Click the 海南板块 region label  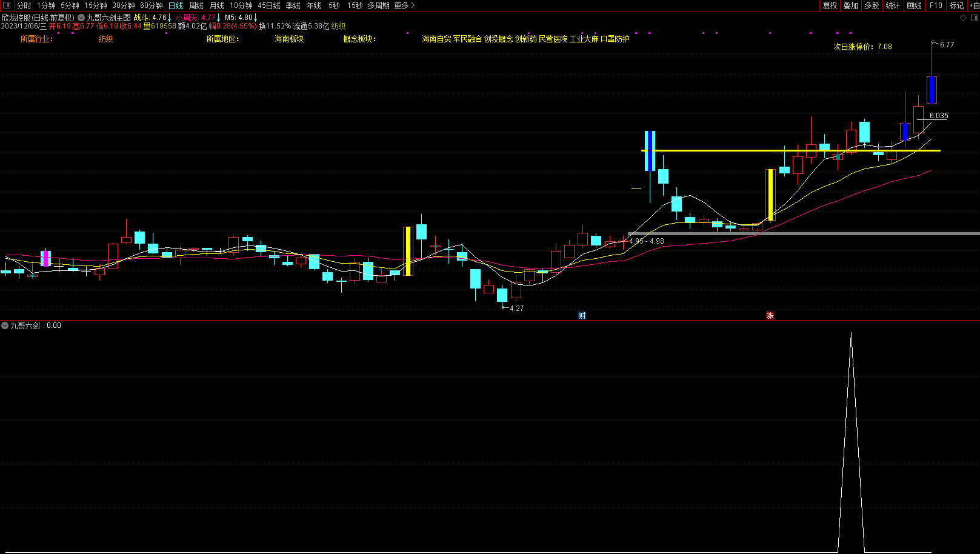coord(289,39)
